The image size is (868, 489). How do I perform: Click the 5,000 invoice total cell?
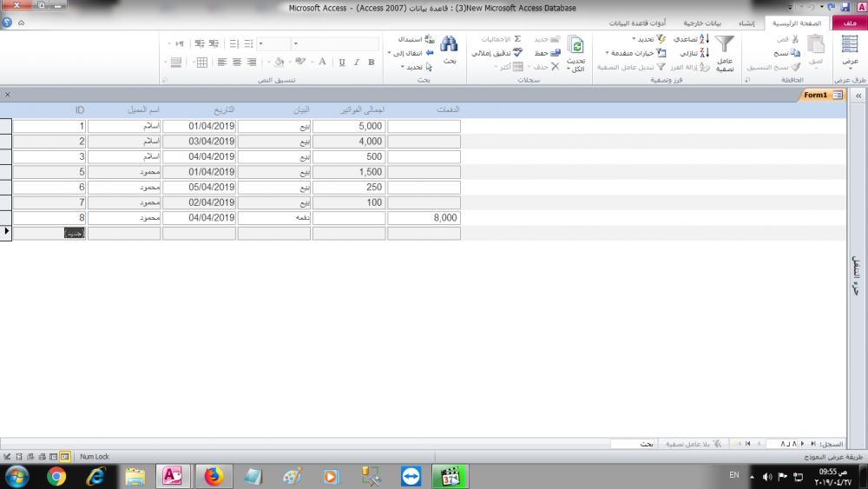pos(349,126)
